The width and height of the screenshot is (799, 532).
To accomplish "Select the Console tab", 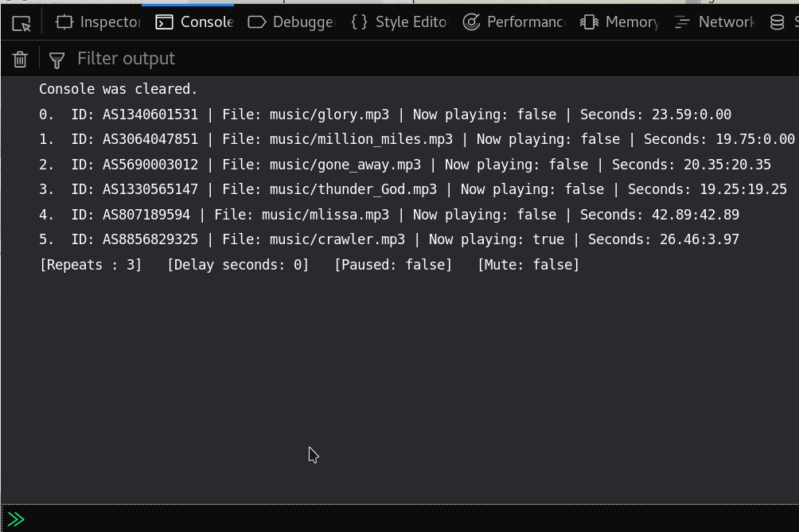I will (195, 22).
